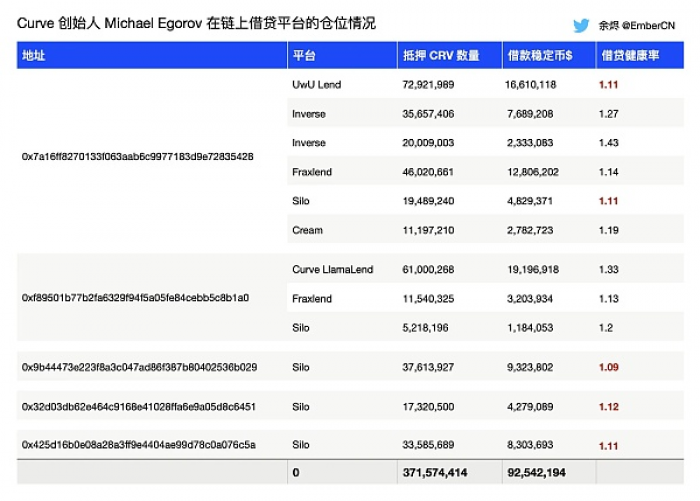This screenshot has width=700, height=501.
Task: Click the Fraxlend cell with 11,540,325 CRV
Action: (x=312, y=299)
